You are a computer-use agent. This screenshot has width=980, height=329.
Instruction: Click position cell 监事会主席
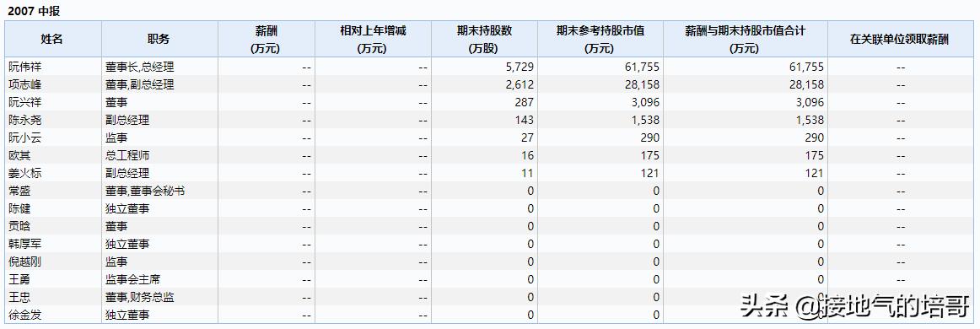133,279
